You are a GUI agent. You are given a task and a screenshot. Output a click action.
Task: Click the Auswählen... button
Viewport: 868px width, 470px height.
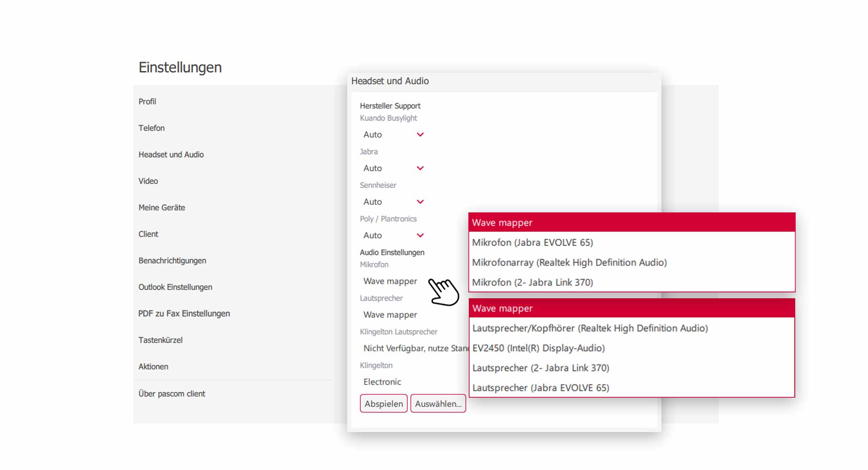438,404
